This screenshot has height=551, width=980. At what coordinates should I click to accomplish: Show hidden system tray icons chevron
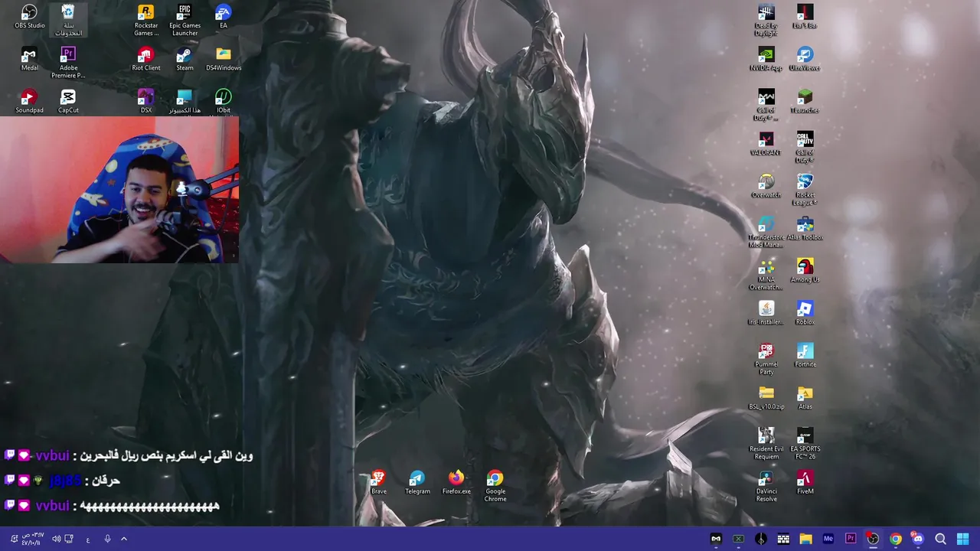coord(123,539)
